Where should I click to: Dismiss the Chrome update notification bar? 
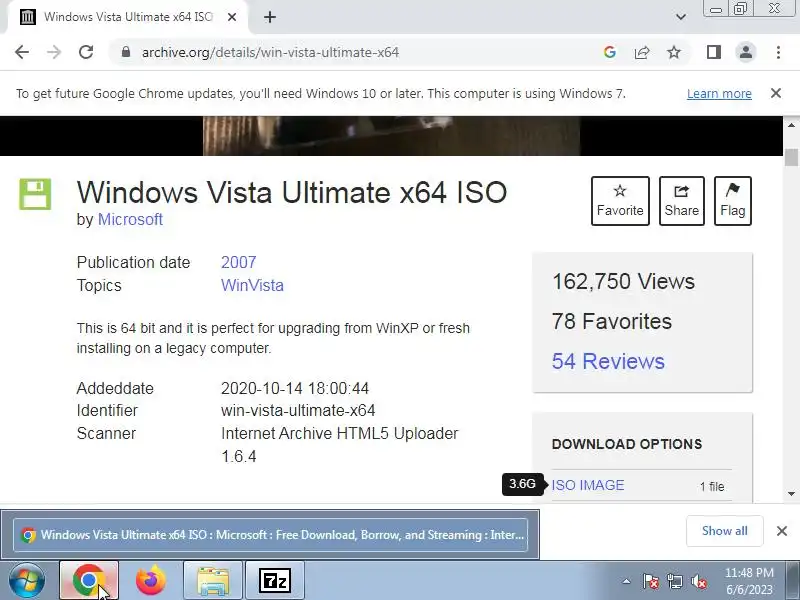coord(776,93)
